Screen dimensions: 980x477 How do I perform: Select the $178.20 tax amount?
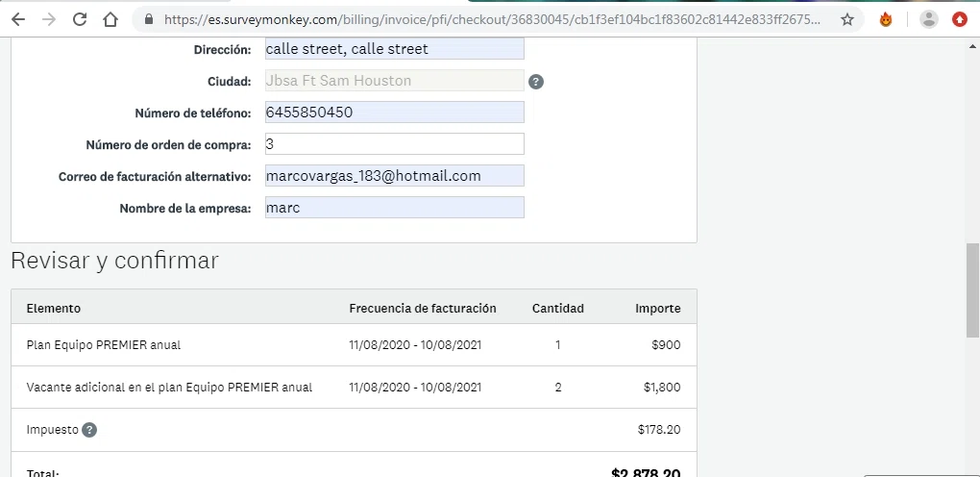tap(659, 430)
